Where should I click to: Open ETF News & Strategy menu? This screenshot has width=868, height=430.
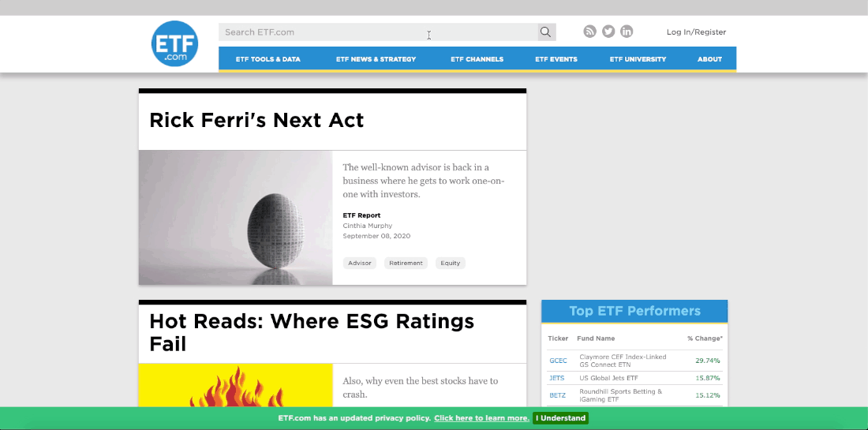(376, 59)
